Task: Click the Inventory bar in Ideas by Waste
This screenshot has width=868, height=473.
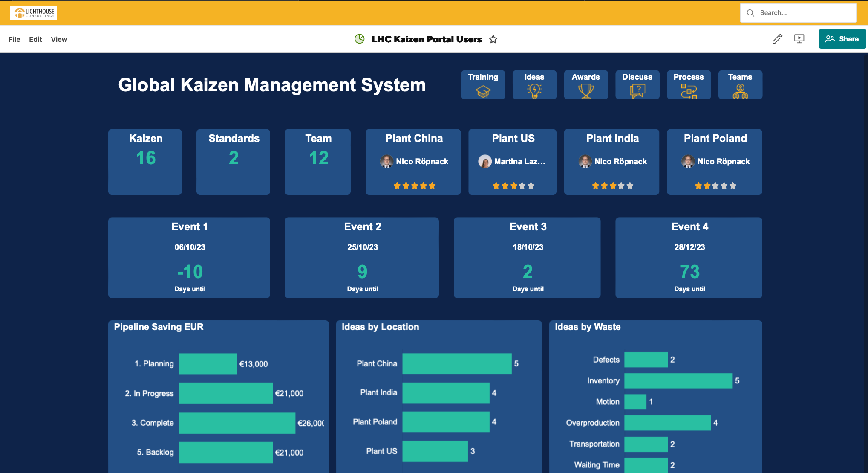Action: 678,380
